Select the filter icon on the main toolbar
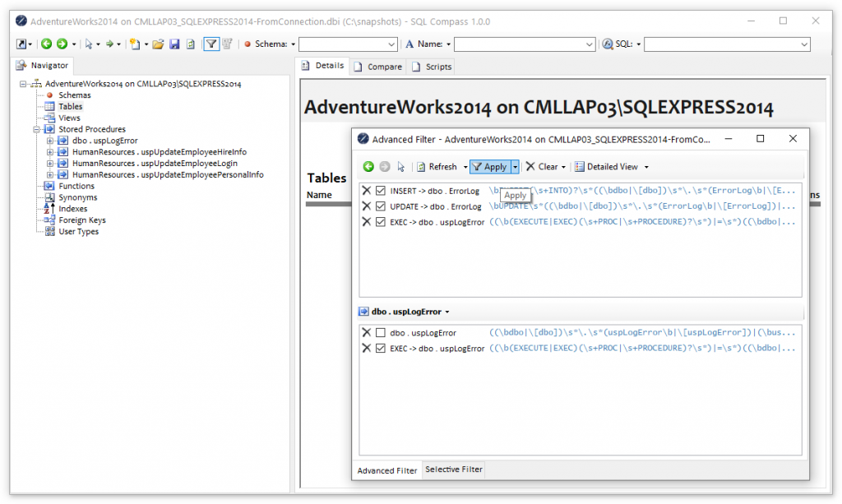 [211, 44]
